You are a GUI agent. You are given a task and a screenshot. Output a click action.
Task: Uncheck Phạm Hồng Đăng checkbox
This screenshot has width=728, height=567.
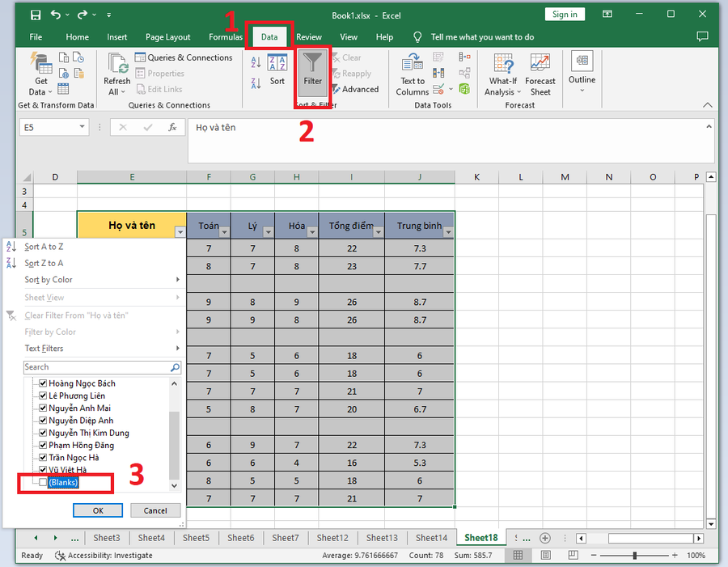tap(43, 445)
